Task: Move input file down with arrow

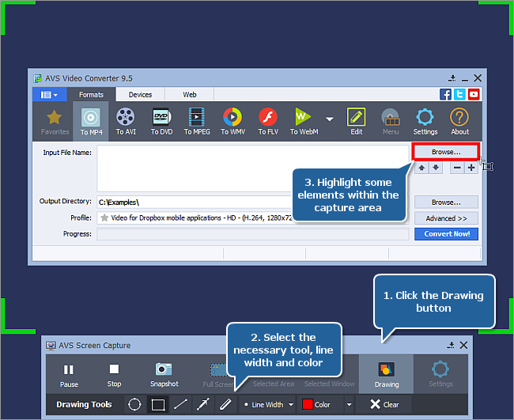Action: 436,168
